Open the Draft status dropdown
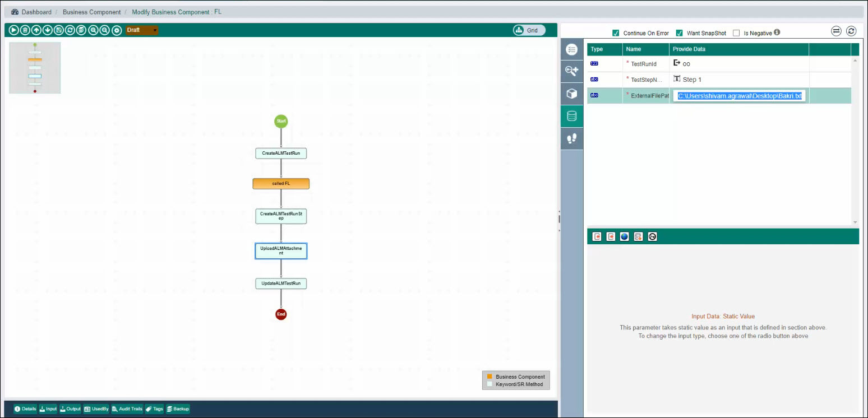The height and width of the screenshot is (418, 868). 142,30
